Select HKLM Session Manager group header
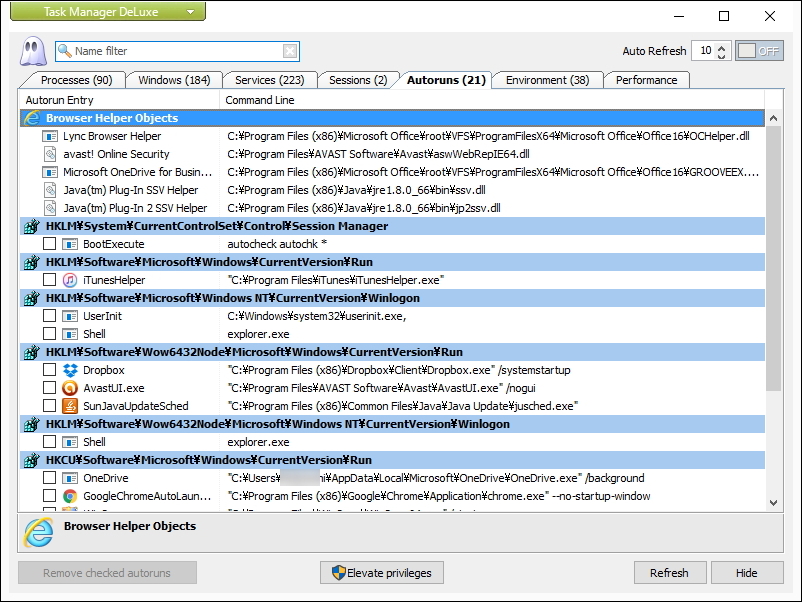The image size is (802, 602). (392, 226)
